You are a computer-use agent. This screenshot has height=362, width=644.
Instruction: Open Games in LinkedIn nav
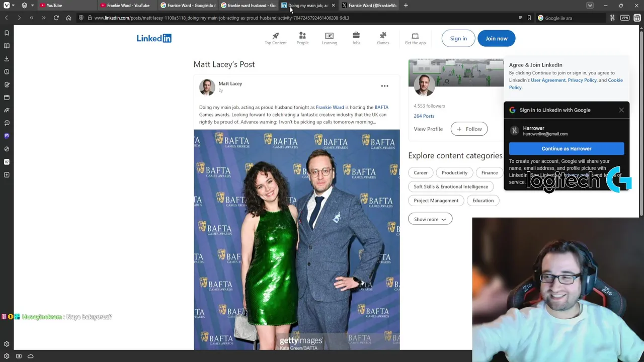pos(383,39)
